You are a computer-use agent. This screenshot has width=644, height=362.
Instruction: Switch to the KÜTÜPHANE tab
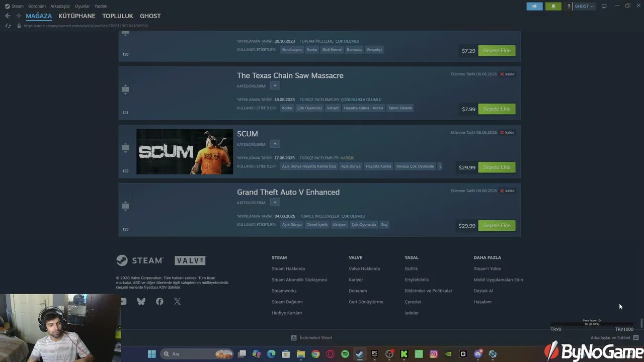pos(77,16)
